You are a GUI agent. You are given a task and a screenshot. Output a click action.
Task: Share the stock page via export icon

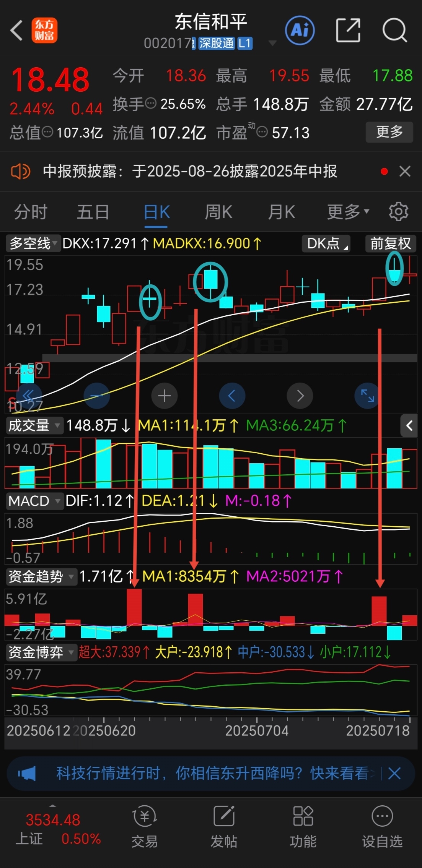coord(348,30)
